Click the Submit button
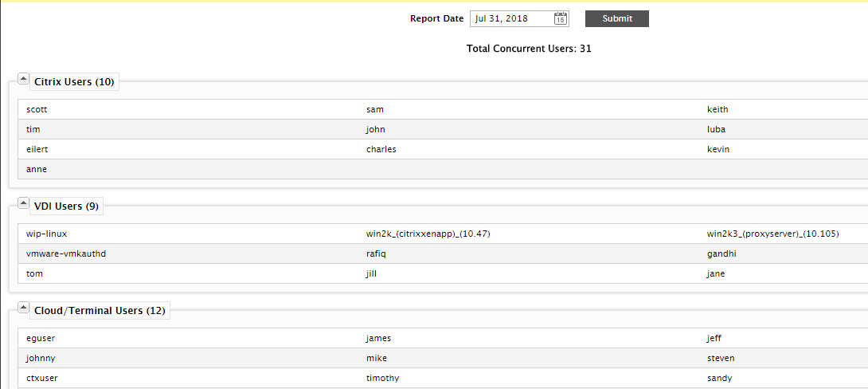This screenshot has width=868, height=389. coord(616,18)
